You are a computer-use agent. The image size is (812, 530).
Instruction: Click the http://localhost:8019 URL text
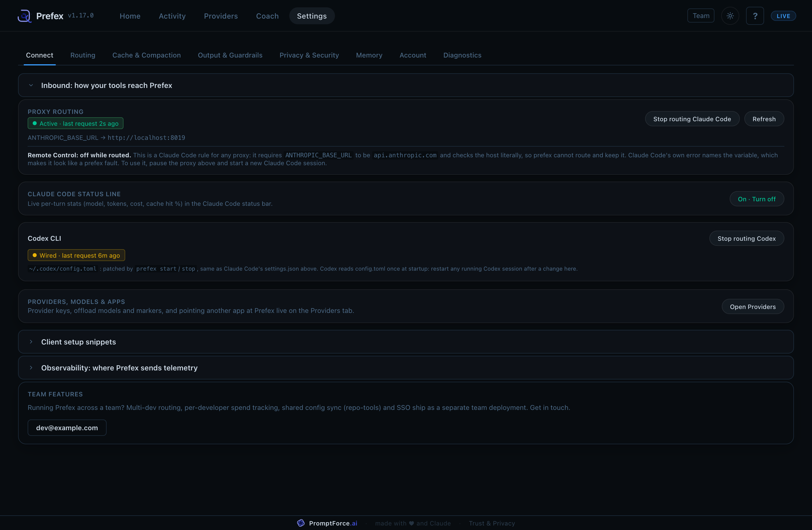tap(146, 138)
